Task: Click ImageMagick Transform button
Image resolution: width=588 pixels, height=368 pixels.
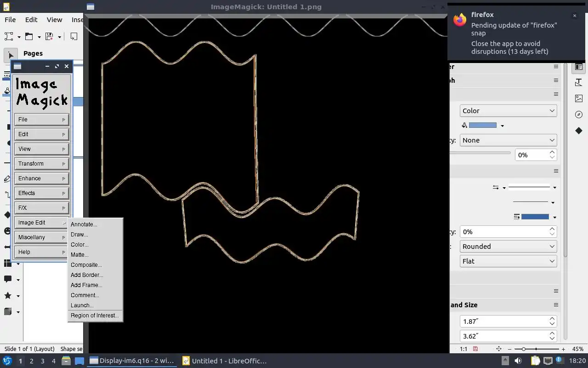Action: click(41, 164)
